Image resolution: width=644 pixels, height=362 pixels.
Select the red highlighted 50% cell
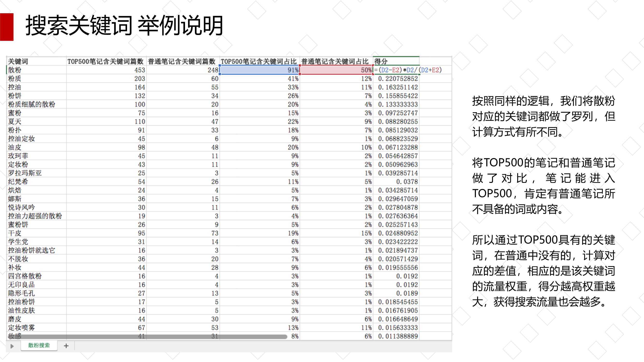tap(336, 70)
